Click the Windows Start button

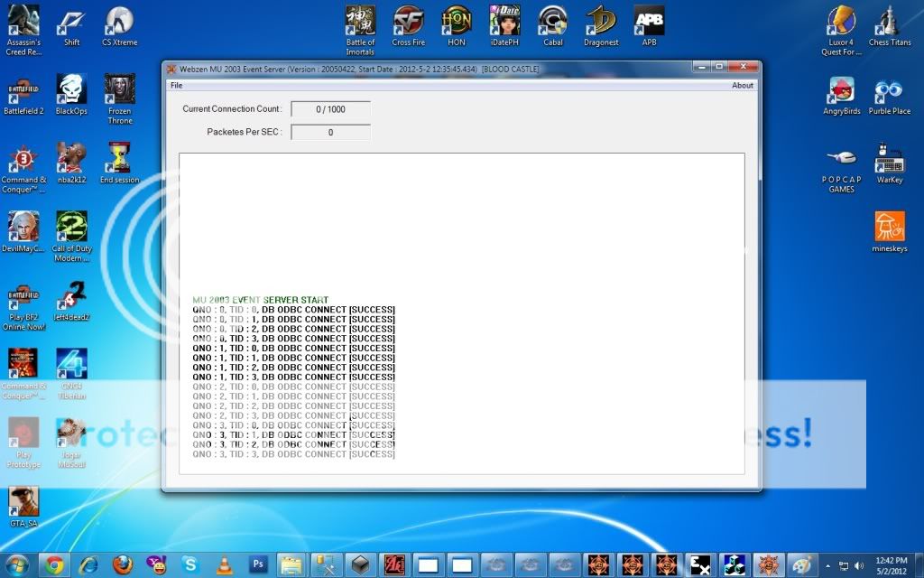pos(17,564)
